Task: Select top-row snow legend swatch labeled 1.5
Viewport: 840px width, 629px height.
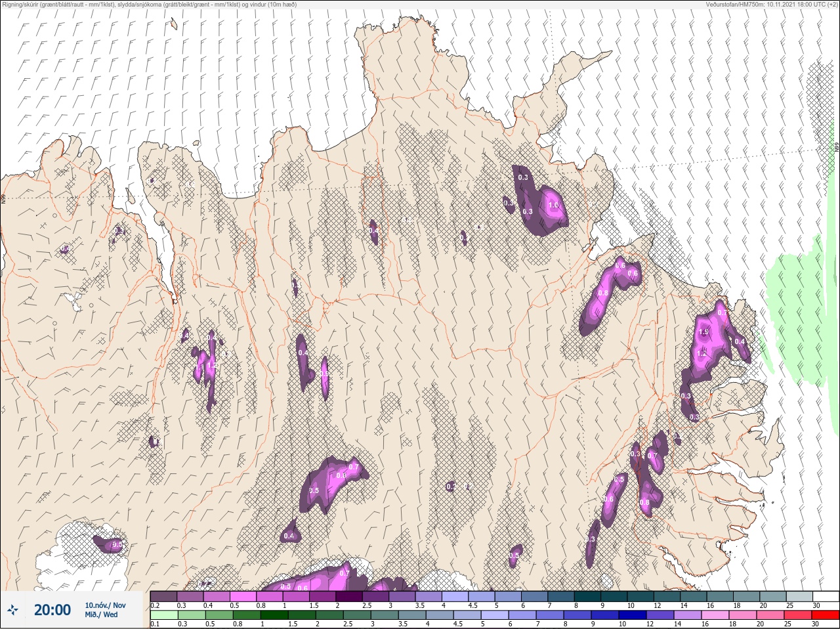Action: (x=323, y=596)
